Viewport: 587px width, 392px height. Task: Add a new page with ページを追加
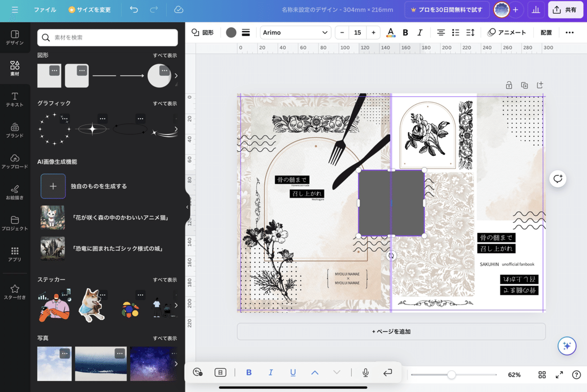click(x=391, y=331)
